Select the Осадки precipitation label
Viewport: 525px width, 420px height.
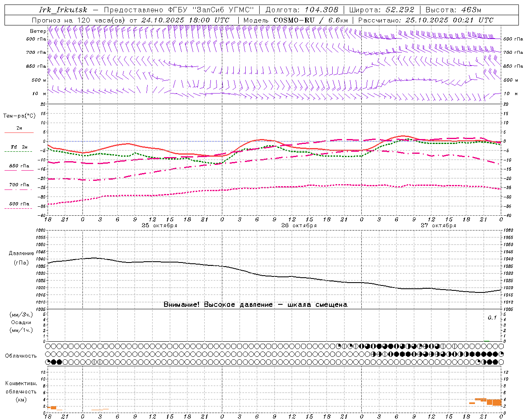[x=21, y=322]
